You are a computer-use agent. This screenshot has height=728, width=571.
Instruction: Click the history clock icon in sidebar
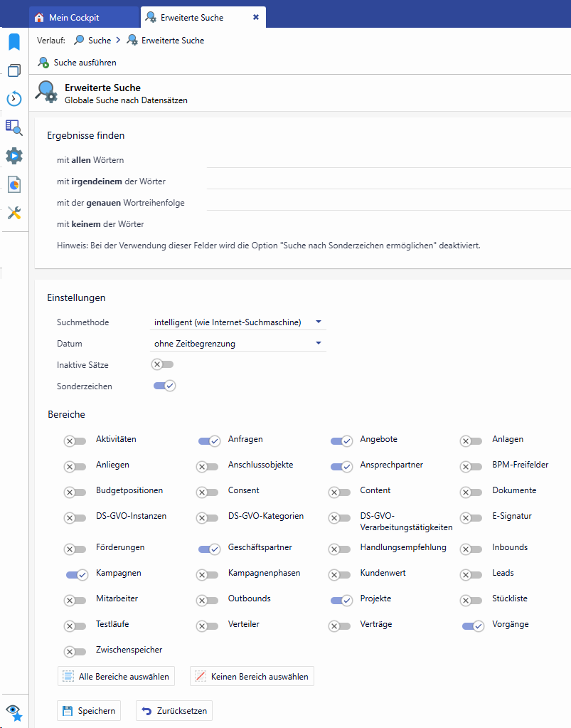(14, 99)
